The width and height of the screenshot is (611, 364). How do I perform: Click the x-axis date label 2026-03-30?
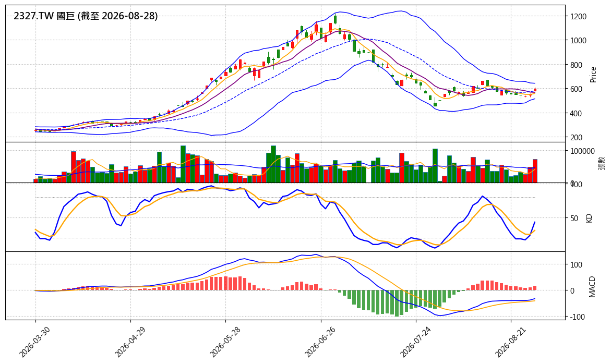[34, 342]
